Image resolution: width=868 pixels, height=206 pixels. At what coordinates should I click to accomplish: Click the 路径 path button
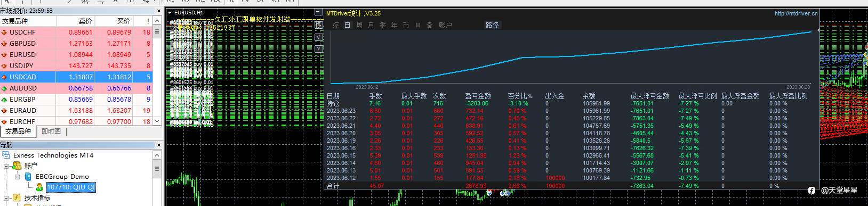click(492, 25)
